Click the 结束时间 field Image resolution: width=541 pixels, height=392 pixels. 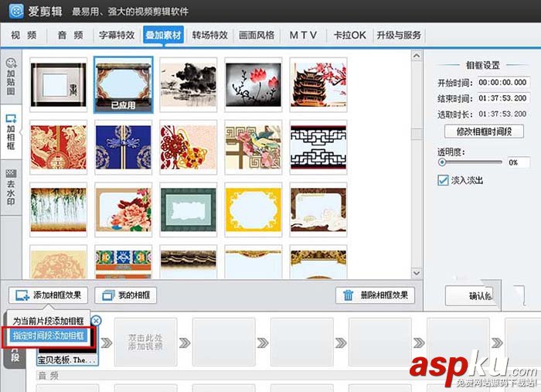point(503,98)
